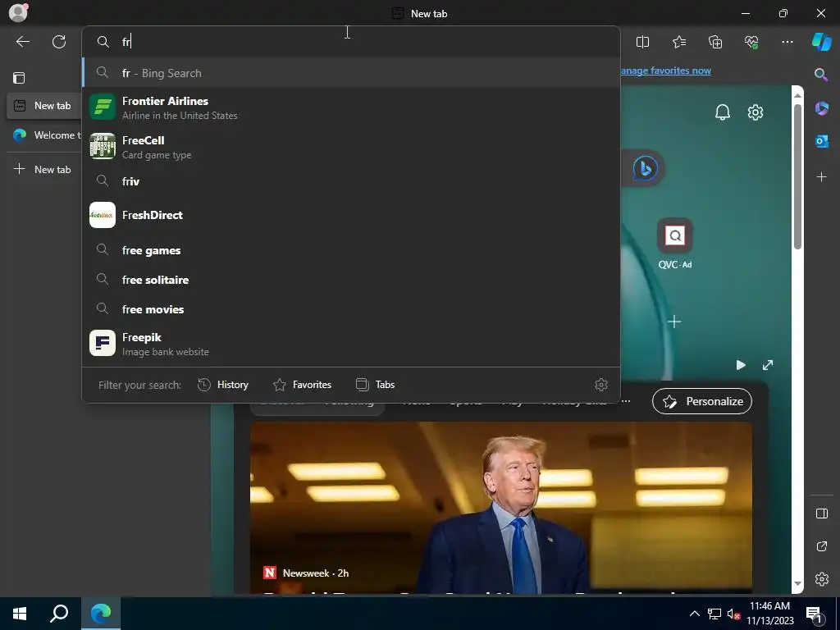Click the open link in new window sidebar icon

tap(821, 546)
